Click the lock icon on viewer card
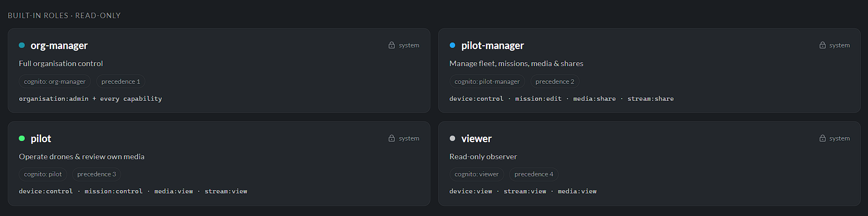 (822, 138)
